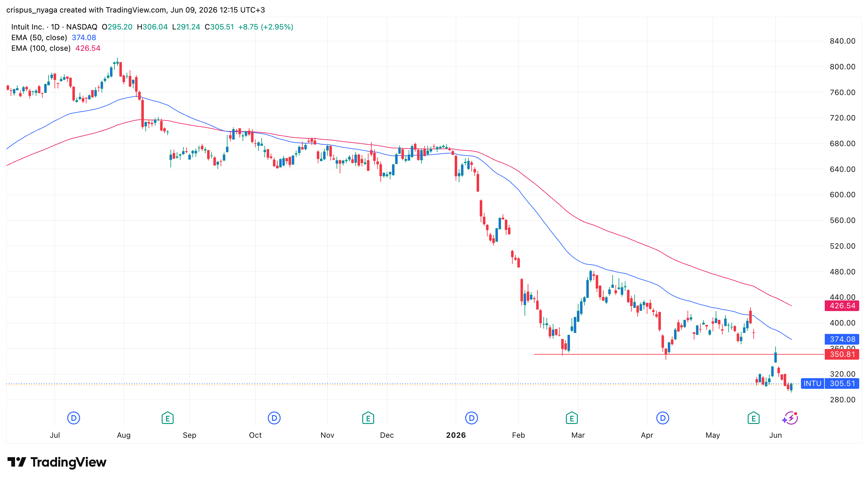Screen dimensions: 868x481
Task: Click the 480.00 price axis label
Action: click(x=842, y=271)
